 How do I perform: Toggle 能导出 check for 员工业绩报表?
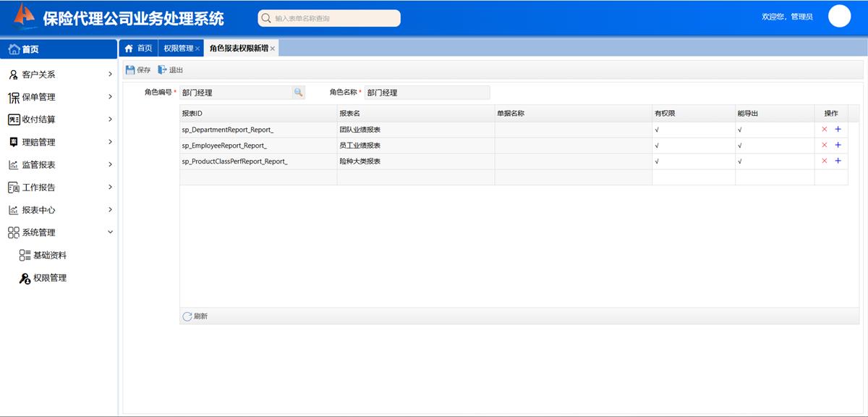740,146
